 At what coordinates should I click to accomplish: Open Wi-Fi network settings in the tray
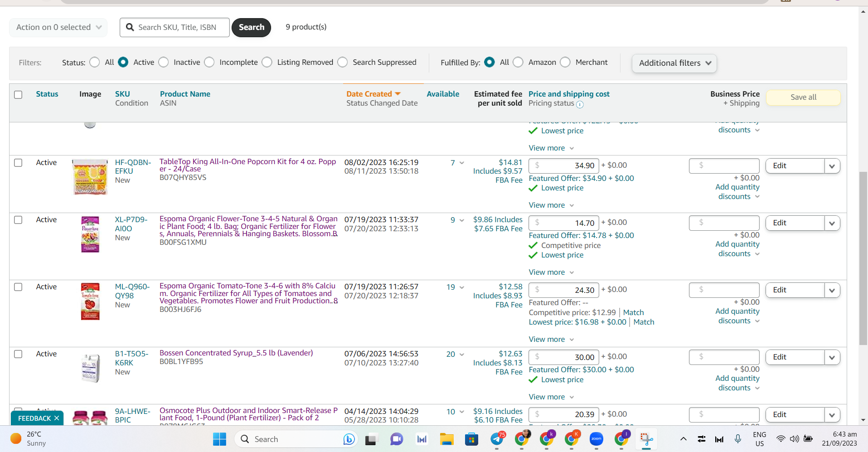coord(781,439)
